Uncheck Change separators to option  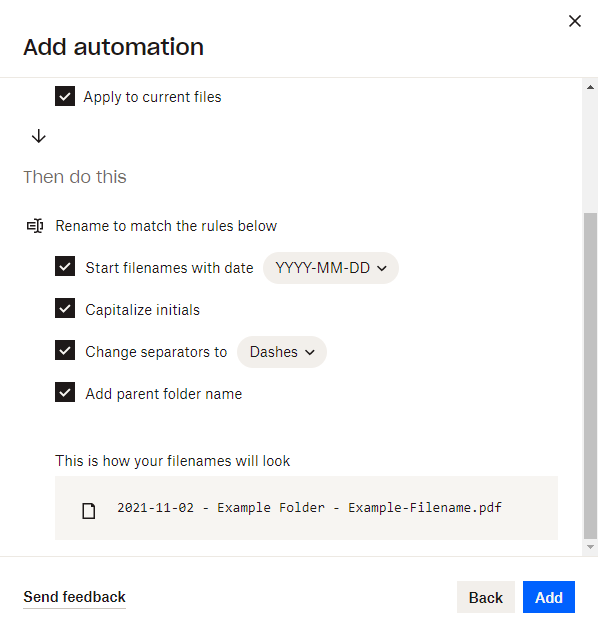(65, 350)
